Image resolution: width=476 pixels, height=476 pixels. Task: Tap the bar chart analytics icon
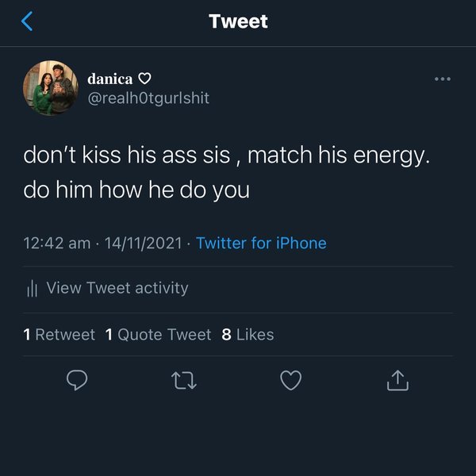[33, 289]
